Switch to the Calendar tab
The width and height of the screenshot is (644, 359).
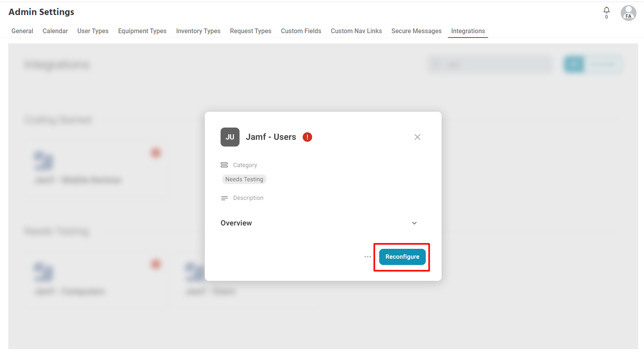(x=55, y=31)
